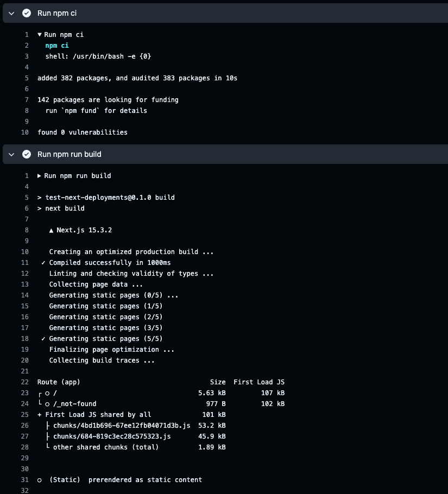Click line number 5 in npm ci log
448x494 pixels.
pyautogui.click(x=27, y=78)
